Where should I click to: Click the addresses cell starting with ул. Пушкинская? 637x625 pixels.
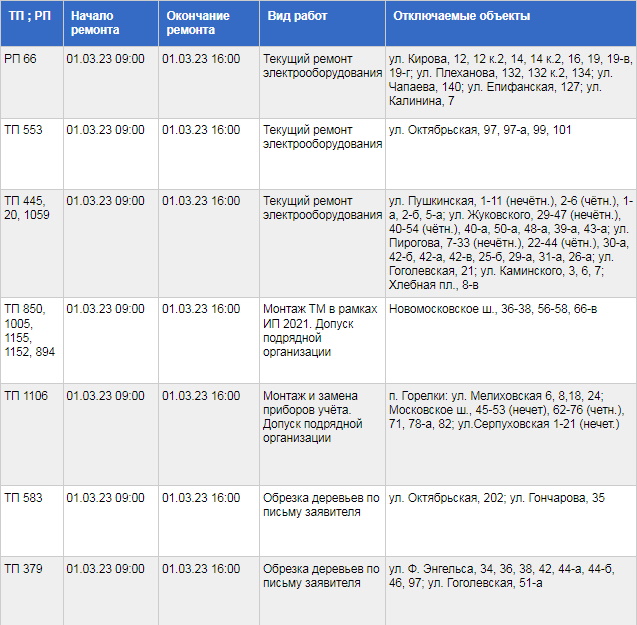coord(510,243)
